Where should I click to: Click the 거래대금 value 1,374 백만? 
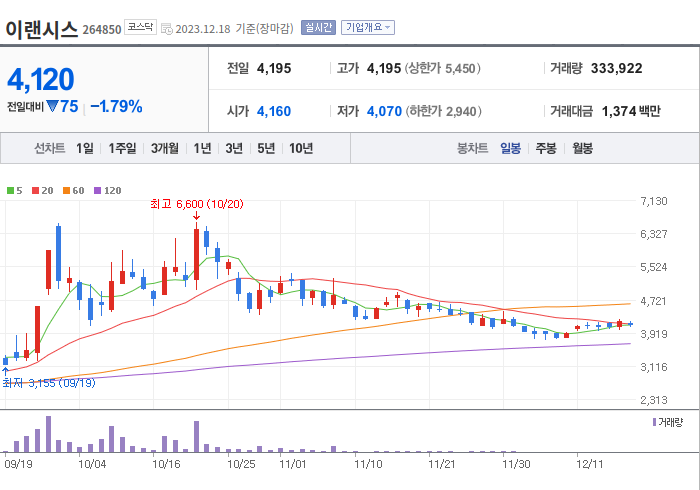click(x=631, y=111)
